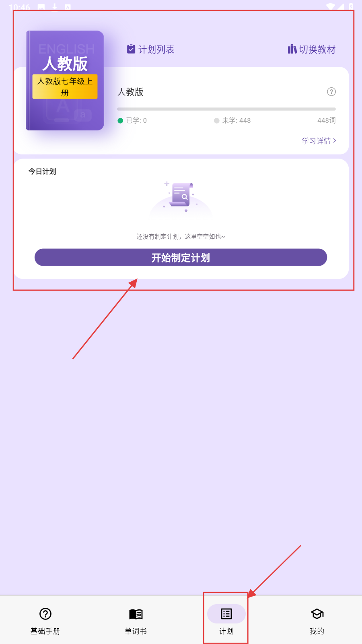Screen dimensions: 362x644
Task: Click the learning progress bar
Action: coord(226,109)
